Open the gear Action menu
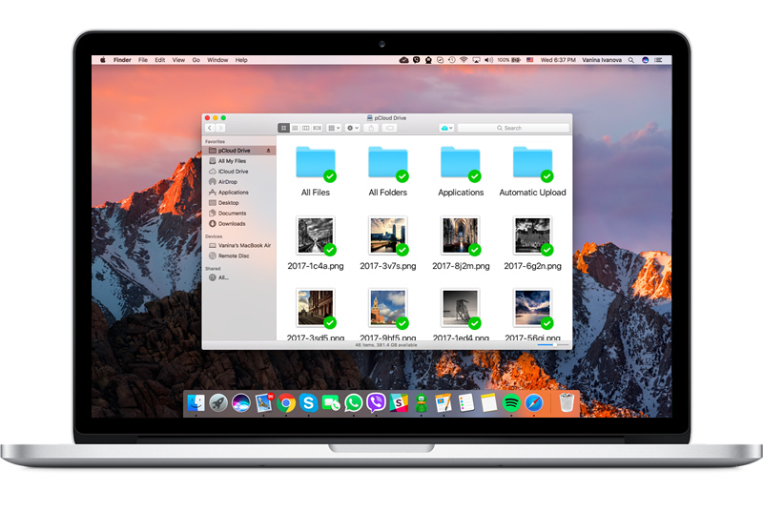The height and width of the screenshot is (532, 763). (352, 128)
